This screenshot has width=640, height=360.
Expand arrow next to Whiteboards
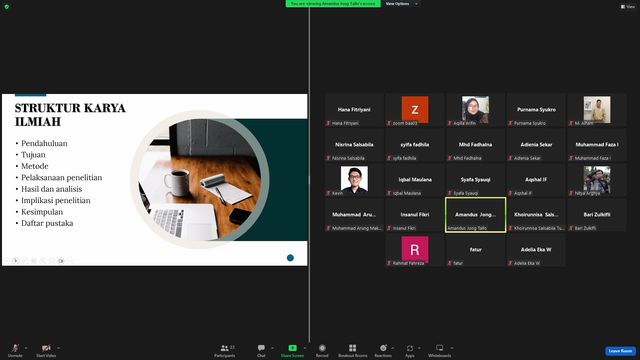coord(452,348)
